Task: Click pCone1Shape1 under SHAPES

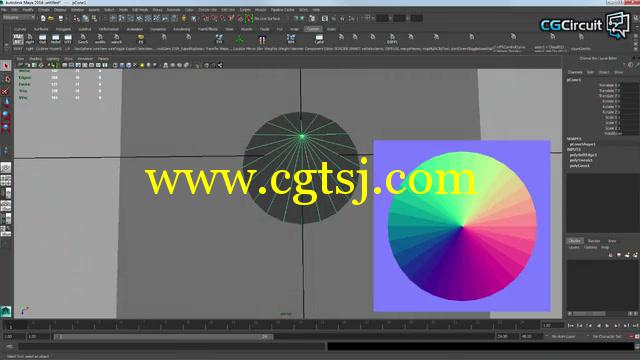Action: (x=582, y=144)
